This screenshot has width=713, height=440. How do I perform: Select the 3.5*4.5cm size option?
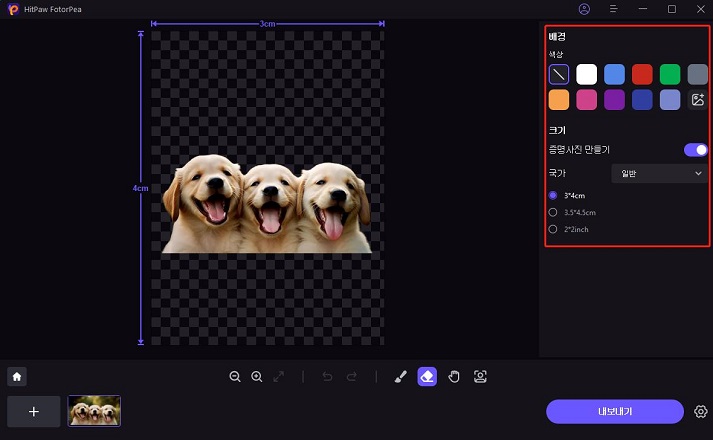tap(554, 212)
